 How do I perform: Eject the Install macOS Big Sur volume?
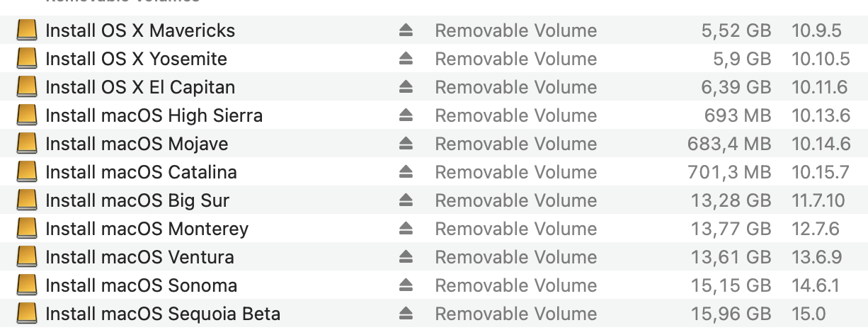[x=405, y=200]
